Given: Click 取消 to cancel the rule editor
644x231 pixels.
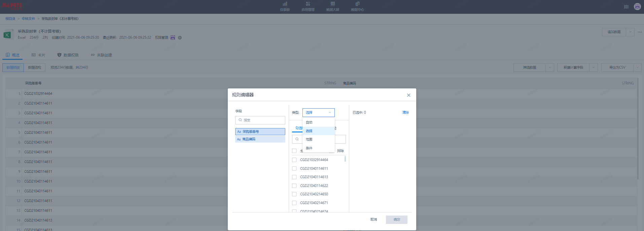Looking at the screenshot, I should tap(373, 220).
